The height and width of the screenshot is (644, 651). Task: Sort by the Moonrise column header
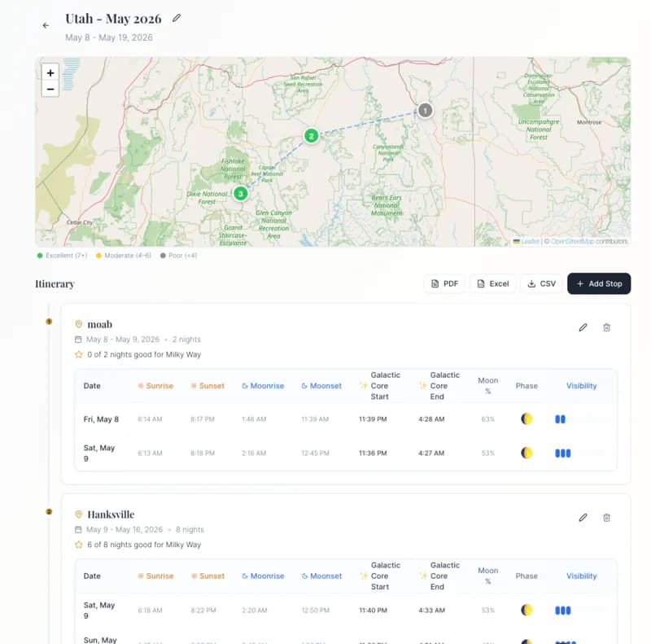[263, 385]
